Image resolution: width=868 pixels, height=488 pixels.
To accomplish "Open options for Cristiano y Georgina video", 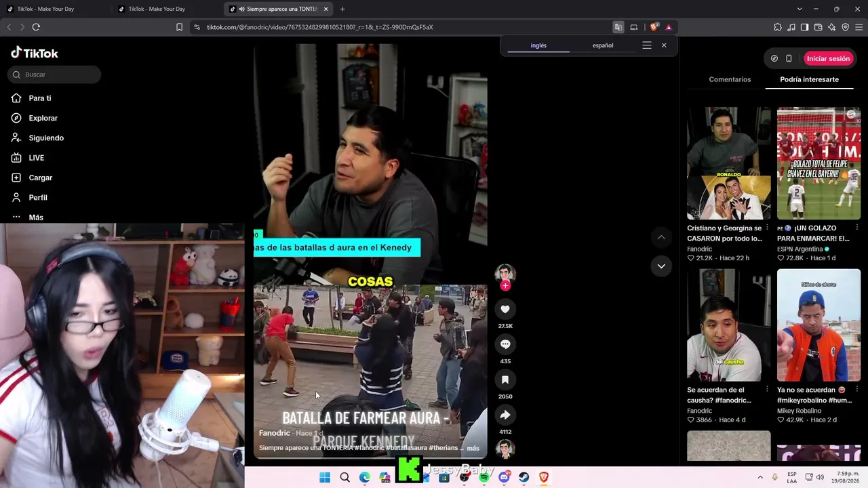I will [x=767, y=228].
